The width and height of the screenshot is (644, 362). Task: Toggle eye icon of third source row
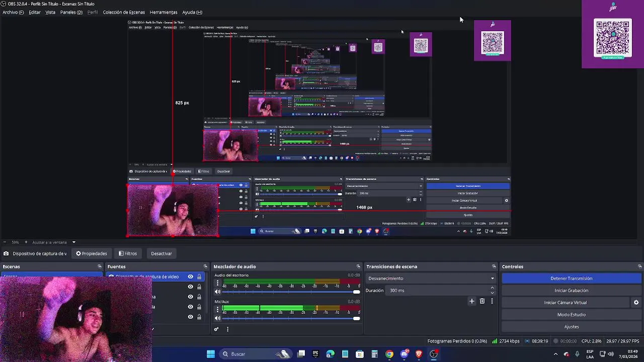click(x=190, y=297)
